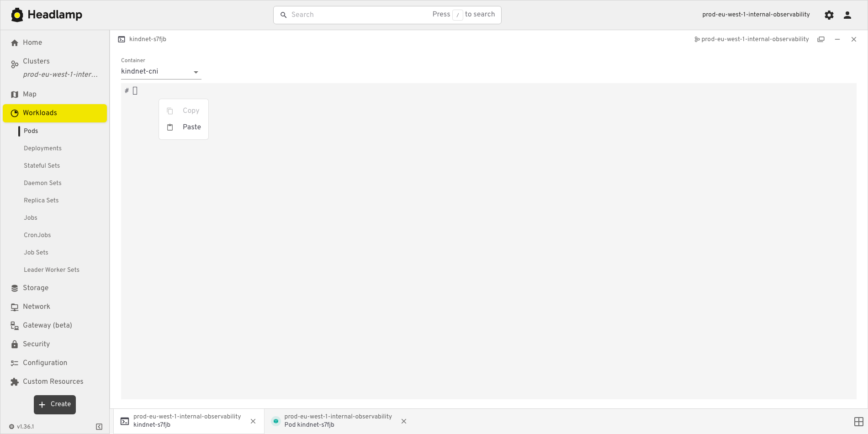
Task: Switch to the kindnet-s7fjb terminal tab
Action: [189, 421]
